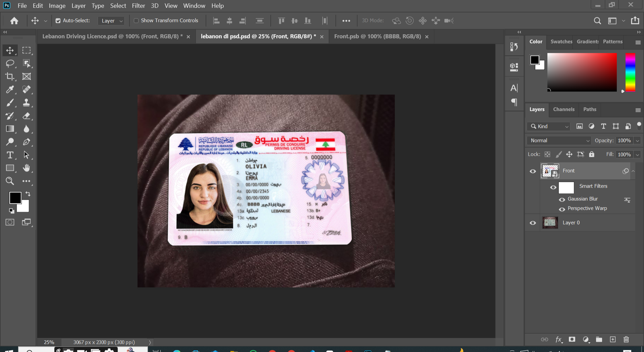This screenshot has height=352, width=644.
Task: Open the Filter menu
Action: pyautogui.click(x=138, y=6)
